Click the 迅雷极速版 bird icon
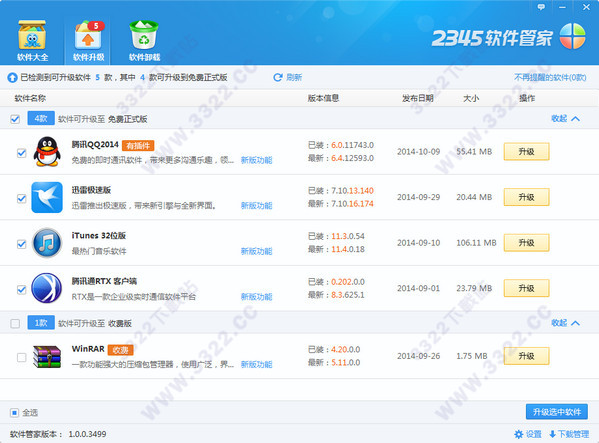This screenshot has width=599, height=443. click(47, 197)
